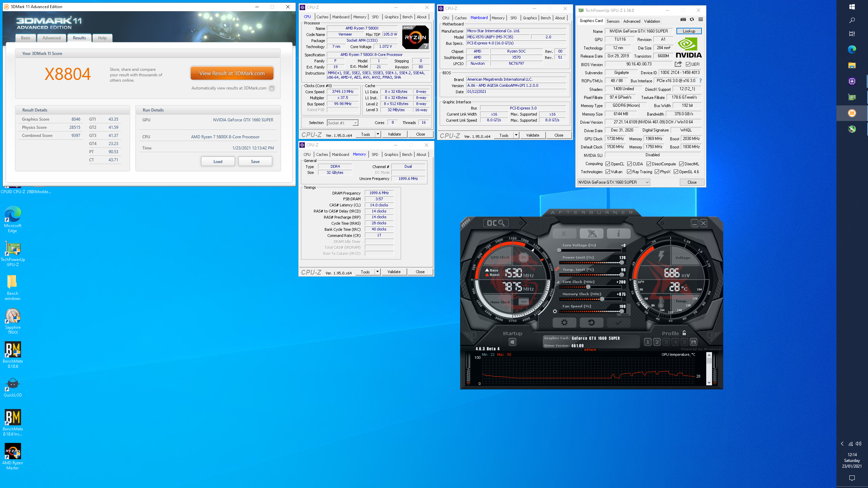Toggle UEFI checkbox in GPU-Z

click(688, 64)
